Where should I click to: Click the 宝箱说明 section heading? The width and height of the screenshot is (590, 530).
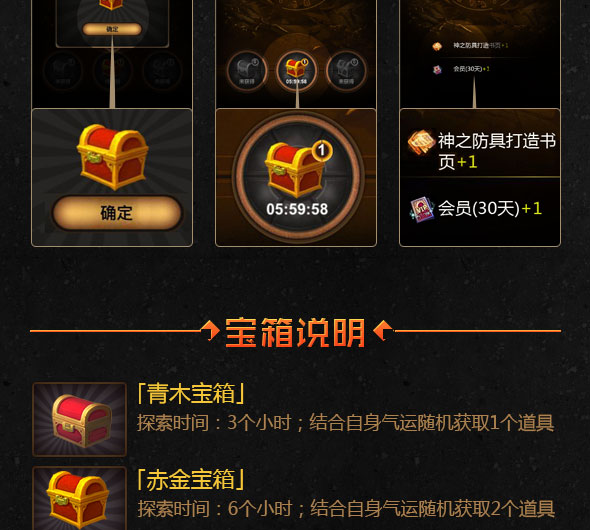(295, 333)
